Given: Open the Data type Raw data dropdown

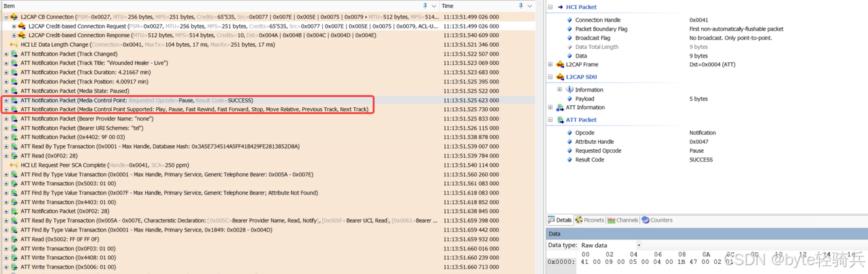Looking at the screenshot, I should point(639,246).
